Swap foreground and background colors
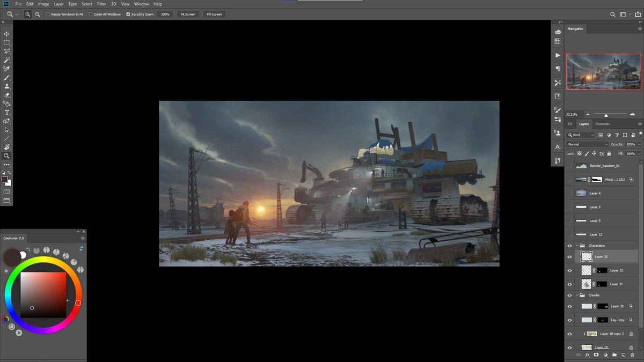 10,172
